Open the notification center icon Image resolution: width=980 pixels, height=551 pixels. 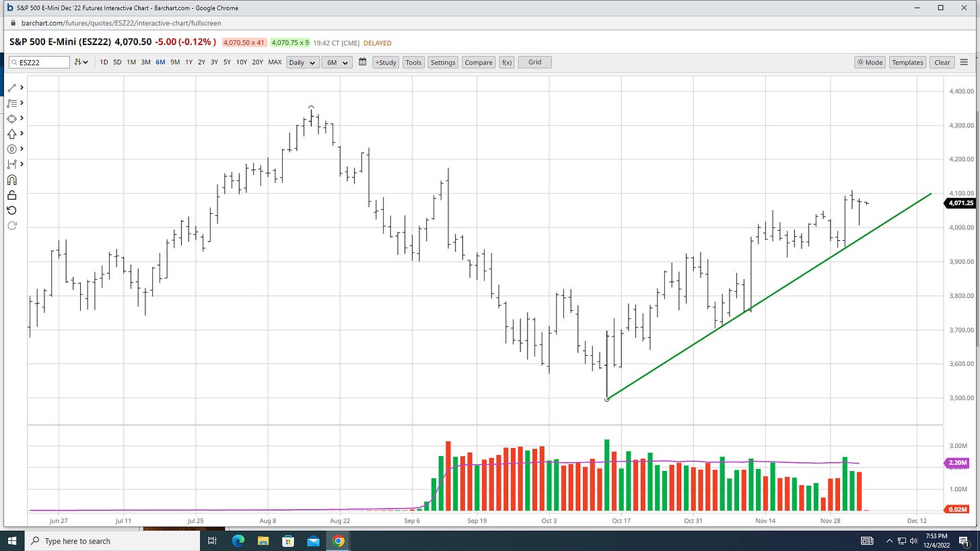coord(964,540)
